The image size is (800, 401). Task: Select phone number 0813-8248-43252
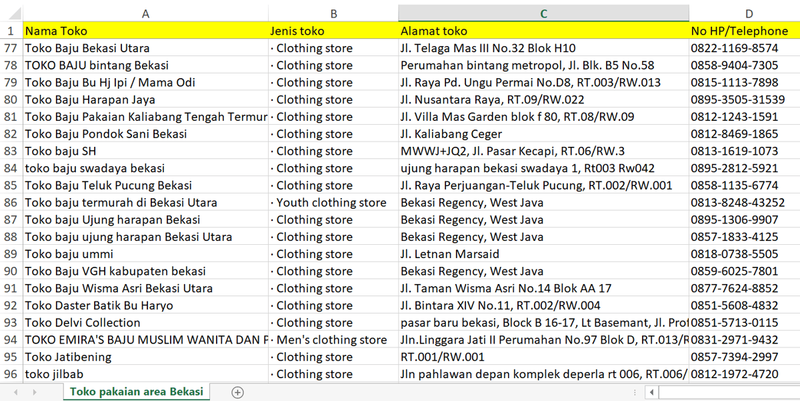click(x=744, y=203)
